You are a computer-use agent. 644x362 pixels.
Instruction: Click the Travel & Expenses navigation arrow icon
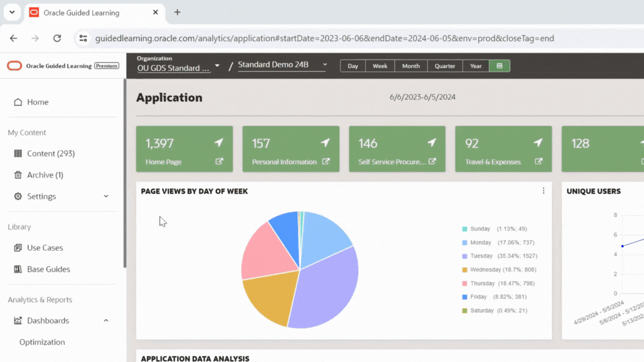tap(538, 143)
